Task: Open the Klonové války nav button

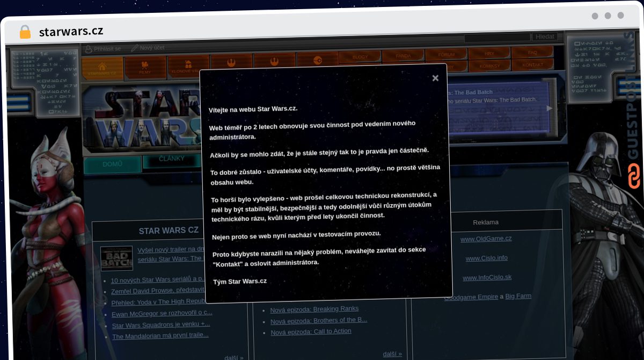Action: (x=188, y=66)
